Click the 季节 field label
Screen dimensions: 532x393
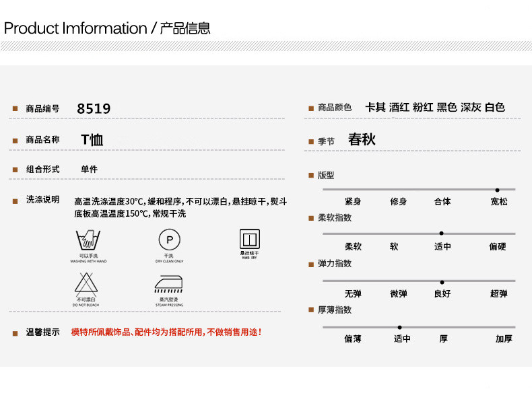[326, 141]
